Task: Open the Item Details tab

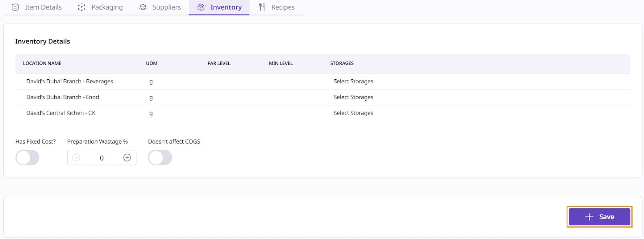Action: (x=37, y=7)
